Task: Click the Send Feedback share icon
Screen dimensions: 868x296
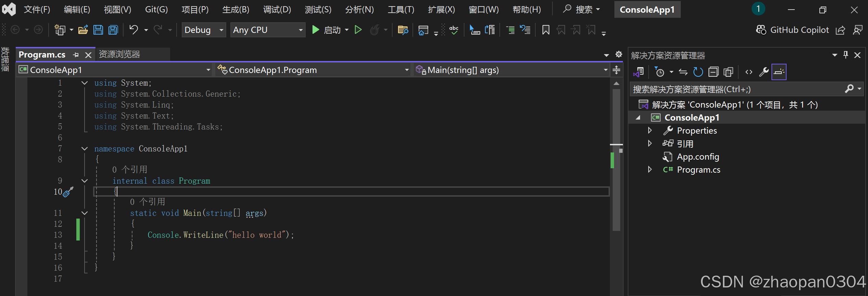Action: (x=840, y=30)
